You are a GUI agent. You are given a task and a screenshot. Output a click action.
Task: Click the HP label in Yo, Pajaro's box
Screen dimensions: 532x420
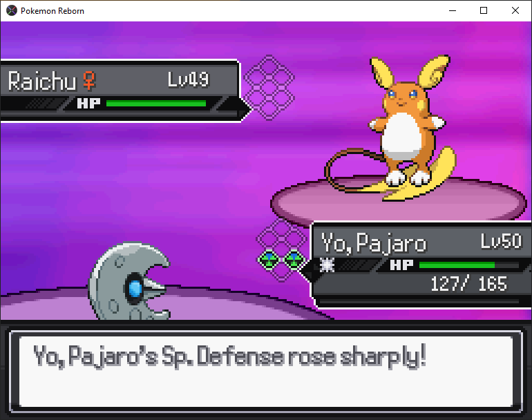(x=401, y=265)
